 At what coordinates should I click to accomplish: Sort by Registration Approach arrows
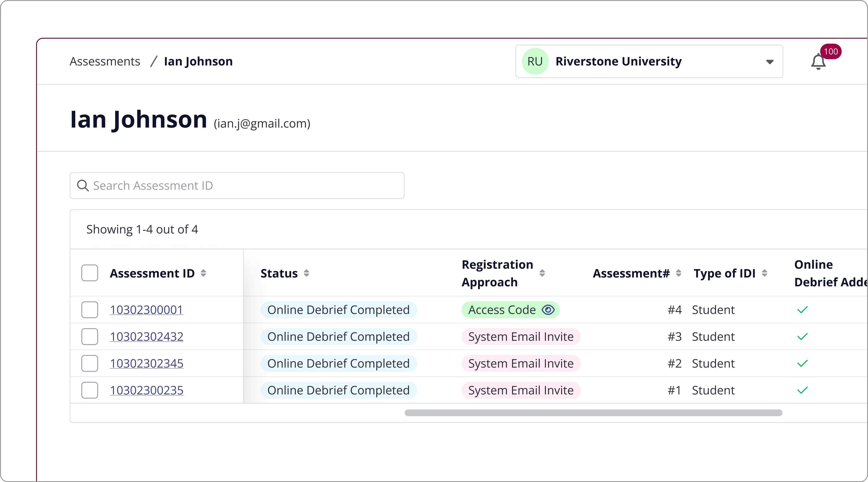point(542,273)
